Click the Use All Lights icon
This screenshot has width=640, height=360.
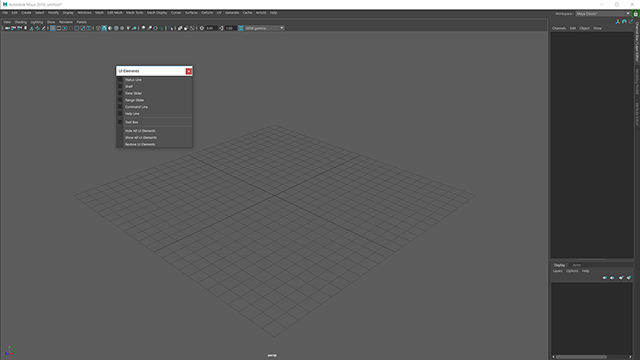(x=128, y=28)
